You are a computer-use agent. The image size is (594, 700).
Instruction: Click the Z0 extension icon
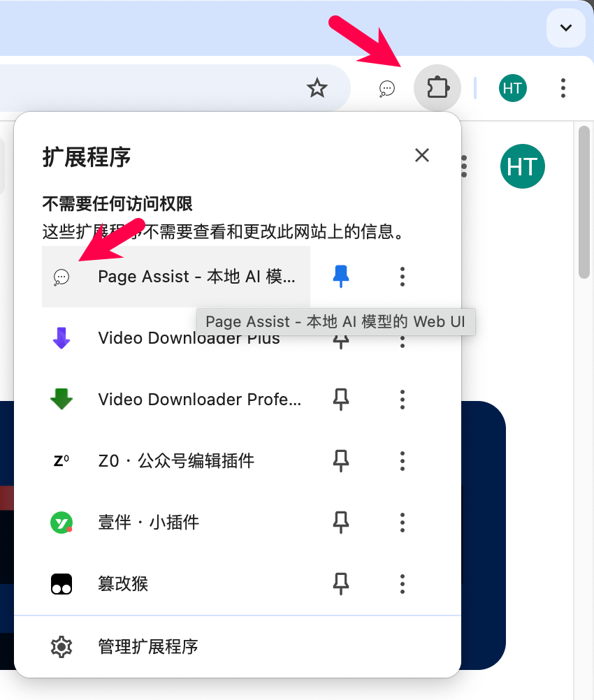pos(61,460)
